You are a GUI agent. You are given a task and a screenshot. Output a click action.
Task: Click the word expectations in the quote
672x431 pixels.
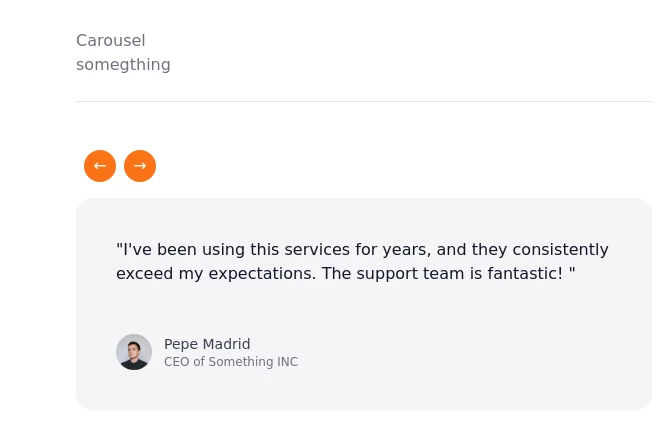[x=237, y=273]
